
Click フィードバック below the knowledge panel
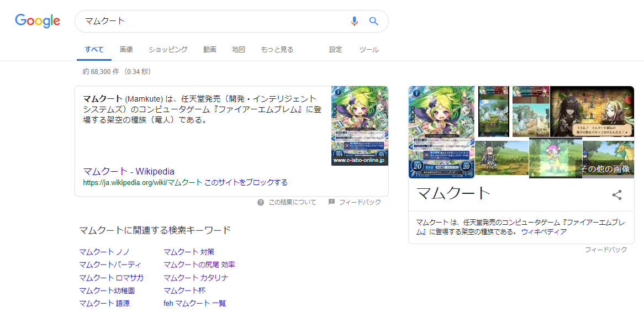click(606, 250)
